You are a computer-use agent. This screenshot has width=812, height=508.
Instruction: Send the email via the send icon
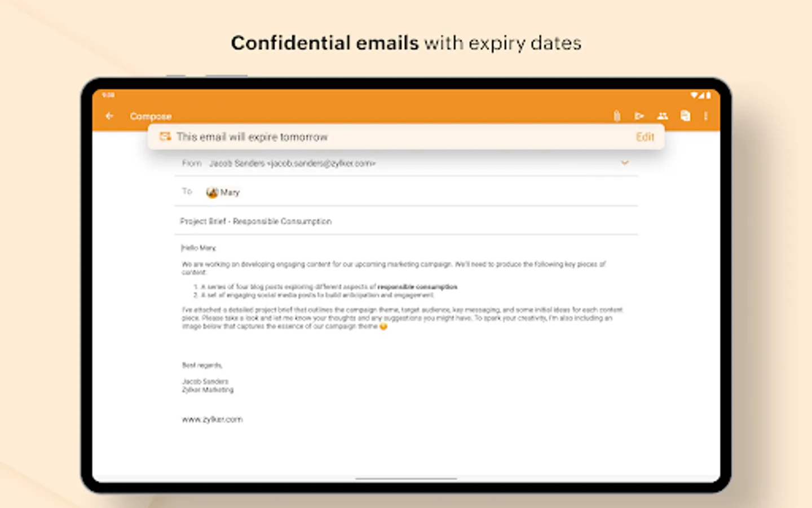639,116
